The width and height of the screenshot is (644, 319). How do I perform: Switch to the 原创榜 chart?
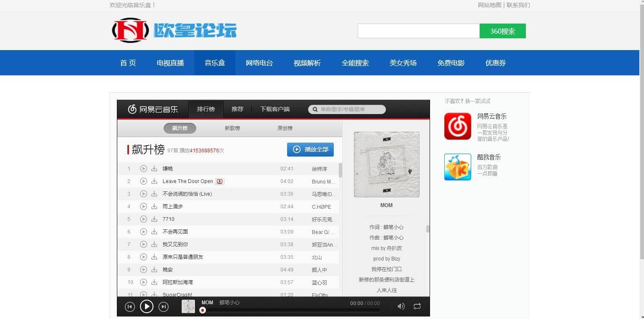coord(285,128)
